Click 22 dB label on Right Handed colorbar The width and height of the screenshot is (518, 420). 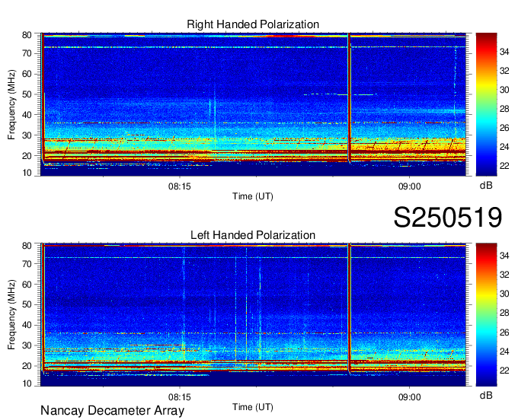(x=504, y=166)
